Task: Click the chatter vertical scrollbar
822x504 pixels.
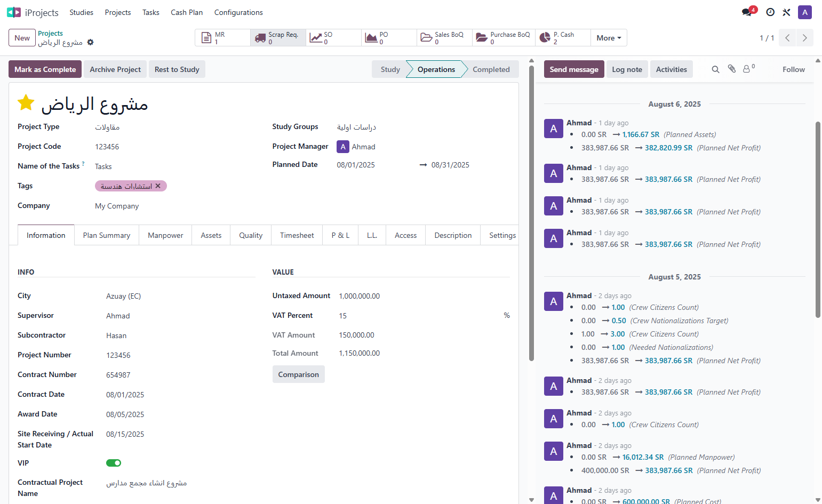Action: click(818, 219)
